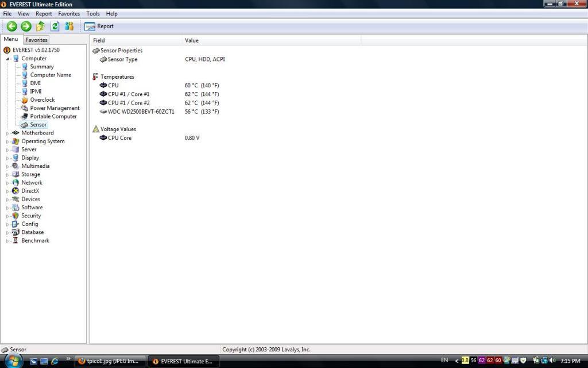588x368 pixels.
Task: Open the View menu
Action: coord(24,14)
